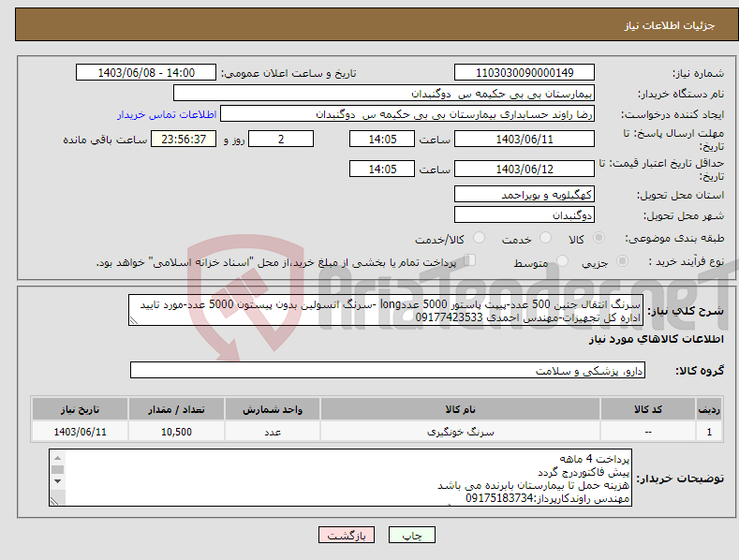Click the unit cell عدد
This screenshot has height=560, width=739.
[x=273, y=432]
